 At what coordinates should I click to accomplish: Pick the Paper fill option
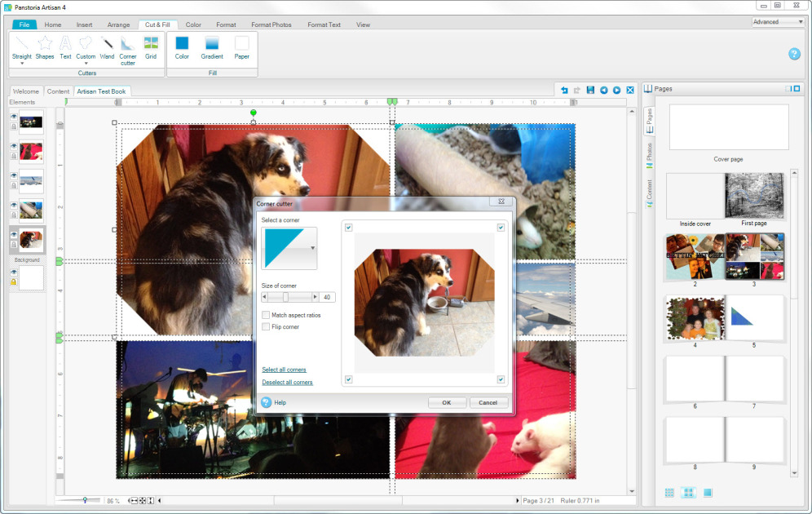242,47
